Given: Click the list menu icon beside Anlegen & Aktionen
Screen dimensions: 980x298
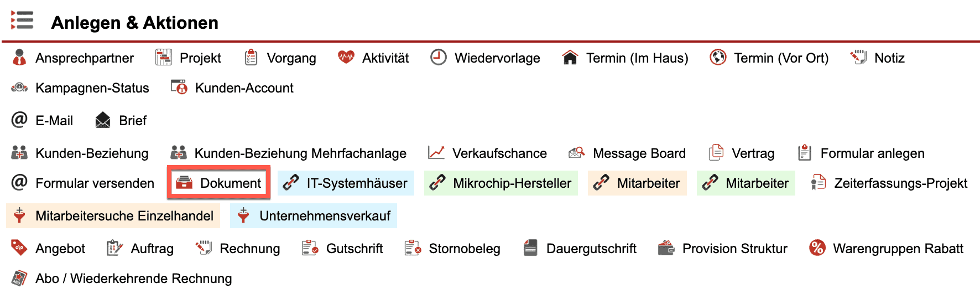Looking at the screenshot, I should coord(22,20).
